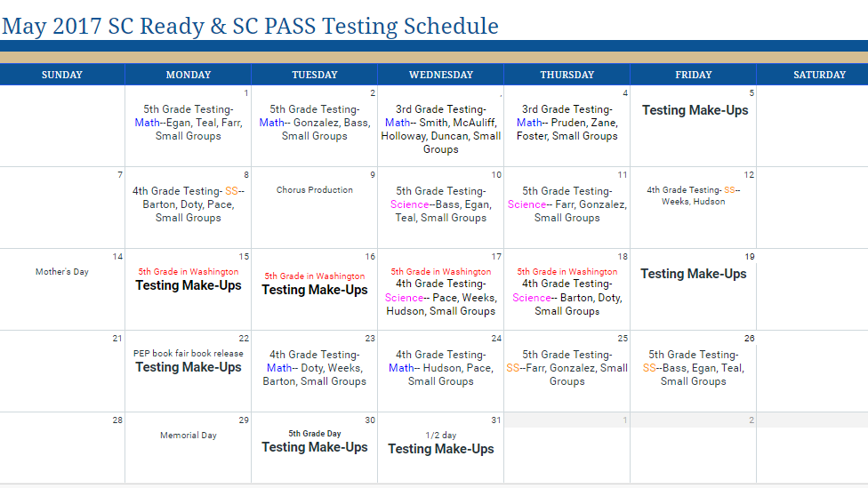Open the PEP book fair book release event
Viewport: 868px width, 488px height.
point(189,353)
